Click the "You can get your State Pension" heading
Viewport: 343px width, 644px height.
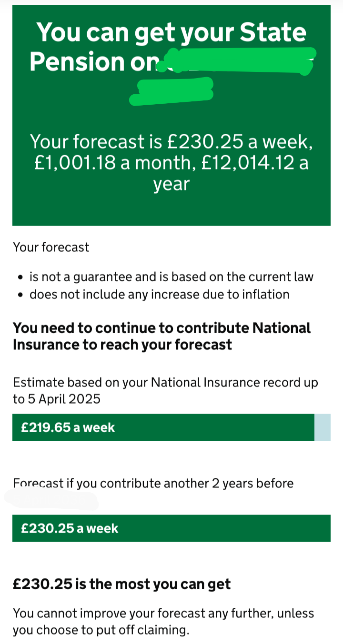[x=171, y=33]
